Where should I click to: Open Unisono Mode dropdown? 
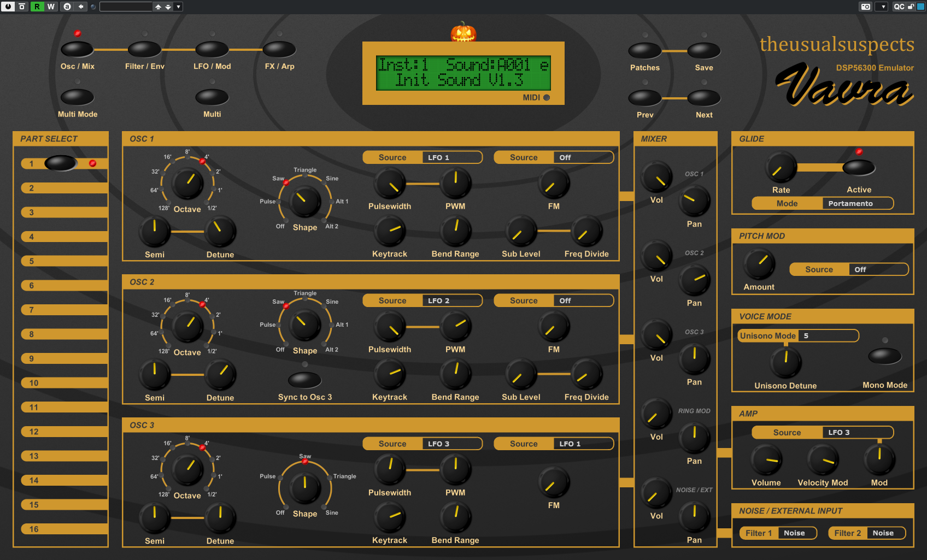(x=828, y=335)
